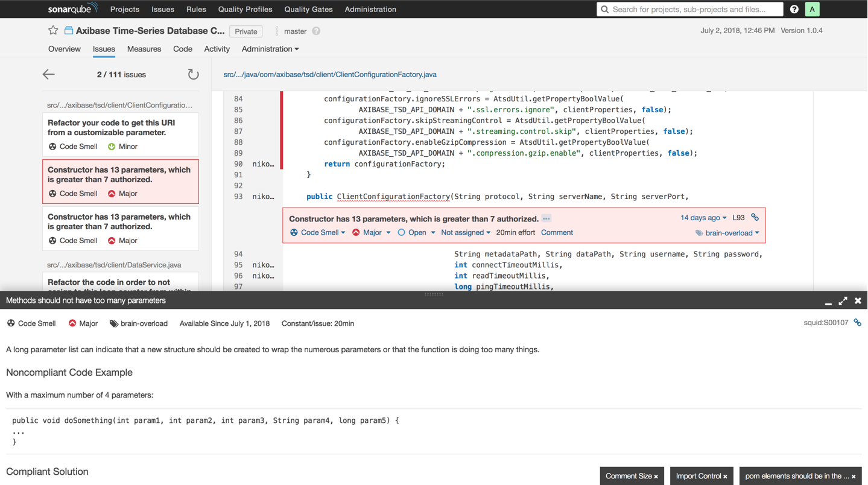Viewport: 868px width, 485px height.
Task: Click the 'Version 1.0.4' text
Action: click(x=802, y=30)
